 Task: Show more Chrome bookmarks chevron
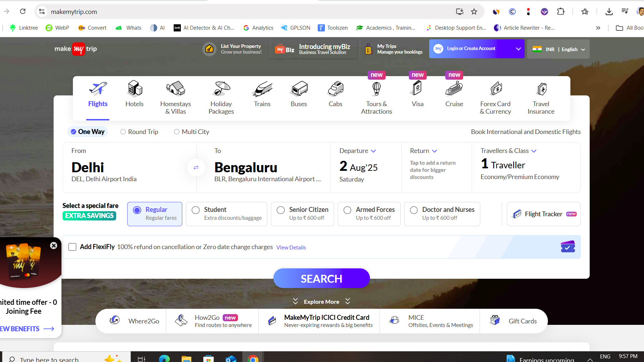pyautogui.click(x=598, y=28)
